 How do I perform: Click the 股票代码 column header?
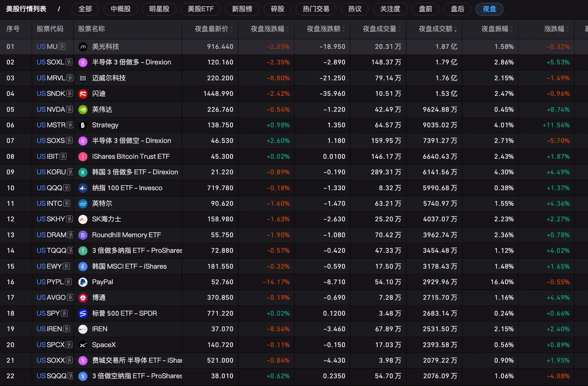pos(50,29)
